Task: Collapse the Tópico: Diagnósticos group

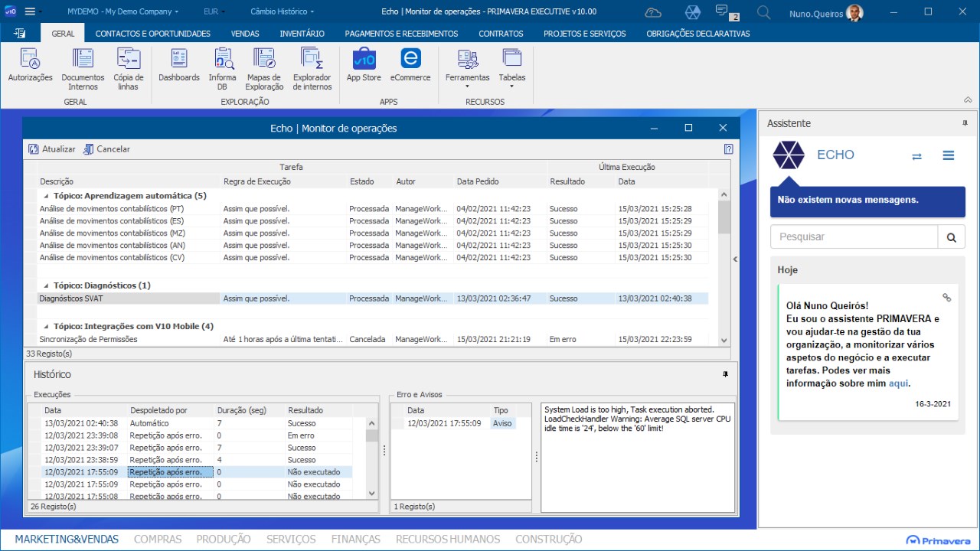Action: [45, 285]
